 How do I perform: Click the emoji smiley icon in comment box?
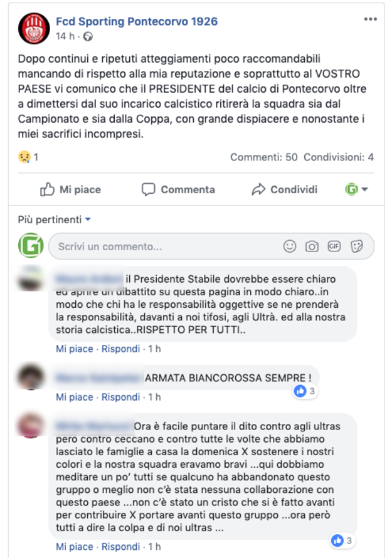pyautogui.click(x=290, y=246)
